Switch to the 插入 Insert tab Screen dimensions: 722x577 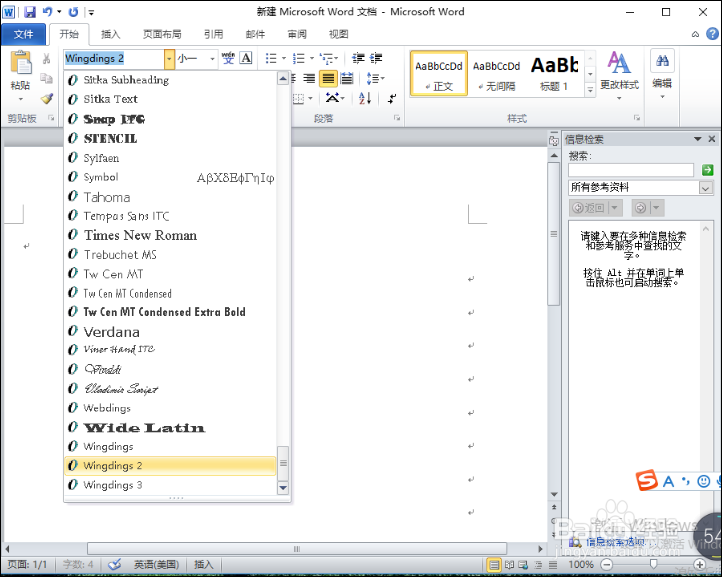coord(111,34)
